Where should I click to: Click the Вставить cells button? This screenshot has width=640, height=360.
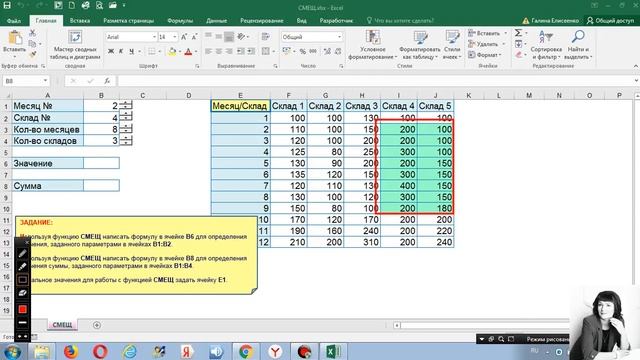pos(487,33)
